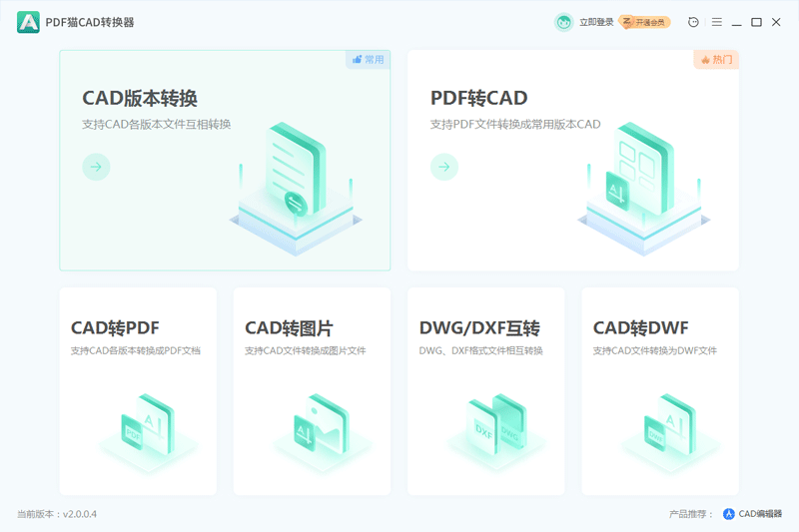Maximize the application window
799x532 pixels.
pyautogui.click(x=756, y=22)
